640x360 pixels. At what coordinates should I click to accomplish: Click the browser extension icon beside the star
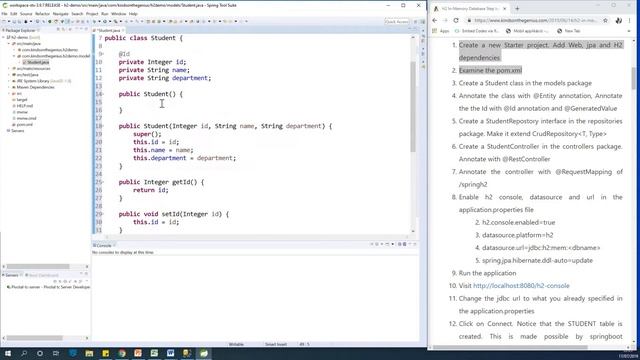click(619, 20)
